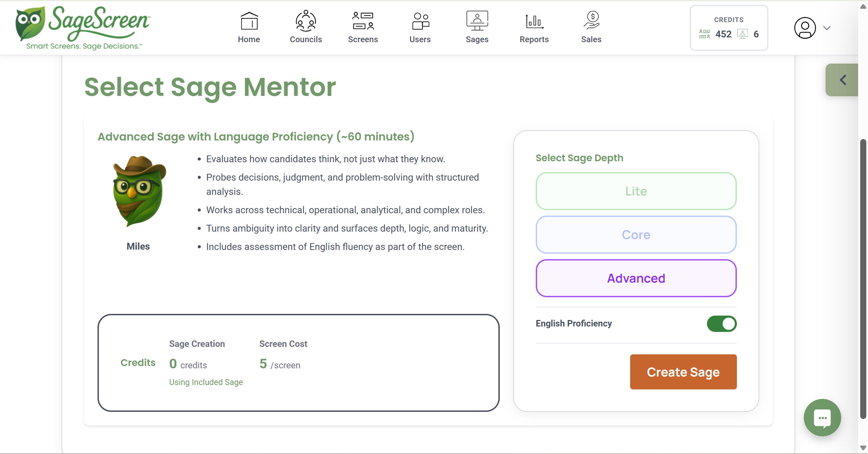Open the chat support bubble
Viewport: 868px width, 454px height.
point(822,418)
